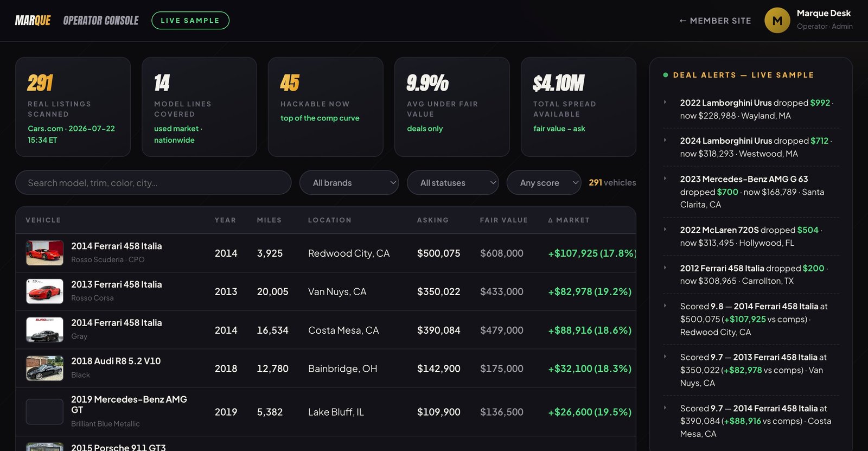Click the $500,075 asking price

point(438,253)
